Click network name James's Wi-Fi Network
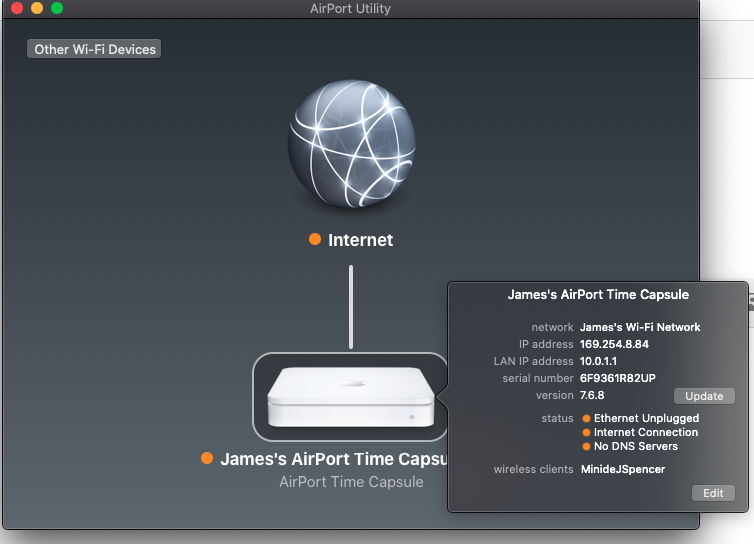 click(640, 327)
